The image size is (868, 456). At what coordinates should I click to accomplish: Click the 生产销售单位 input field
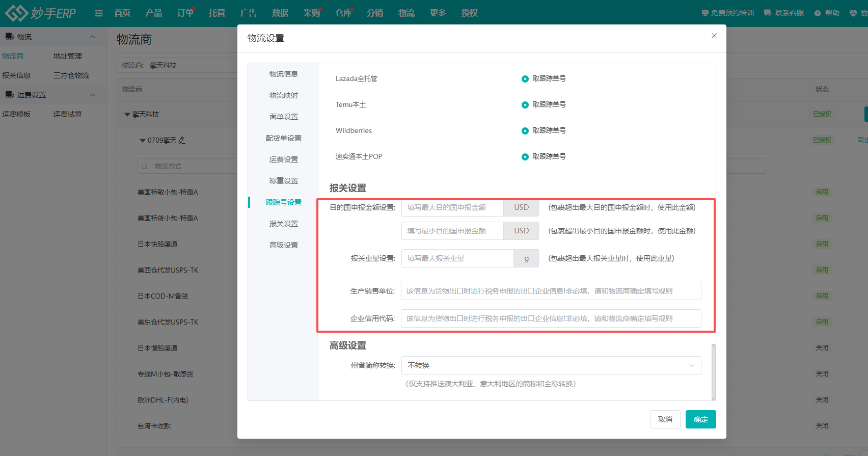coord(551,291)
